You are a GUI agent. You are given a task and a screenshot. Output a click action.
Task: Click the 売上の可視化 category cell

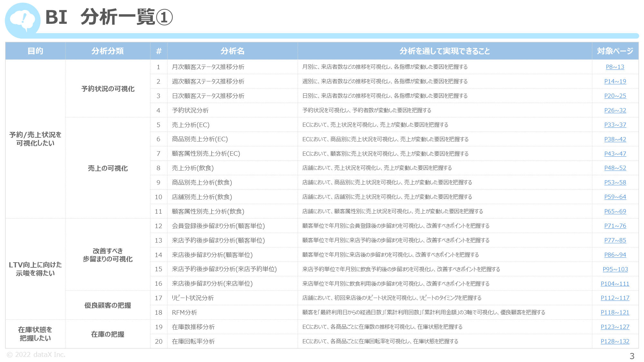coord(108,168)
